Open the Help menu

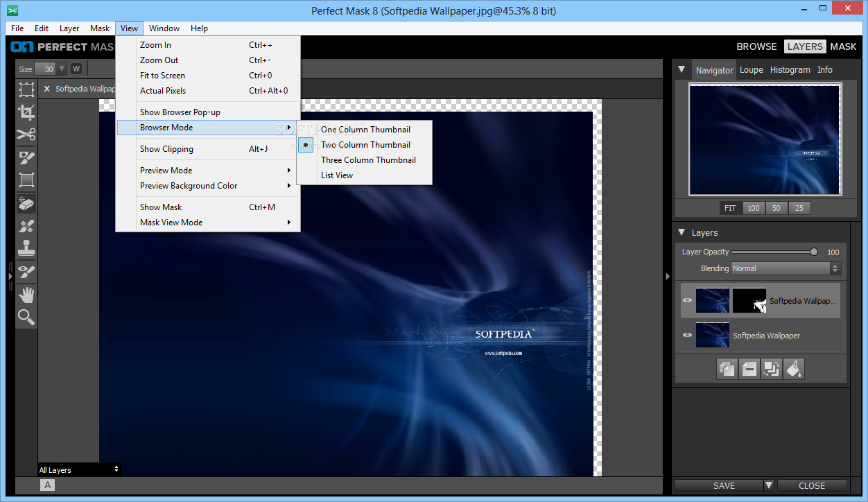point(199,28)
